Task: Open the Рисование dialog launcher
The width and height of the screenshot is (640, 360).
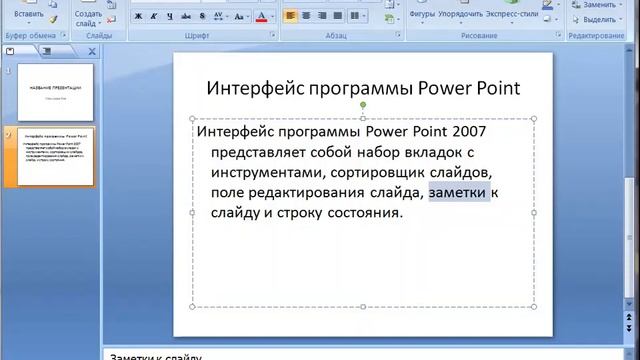Action: [x=558, y=36]
